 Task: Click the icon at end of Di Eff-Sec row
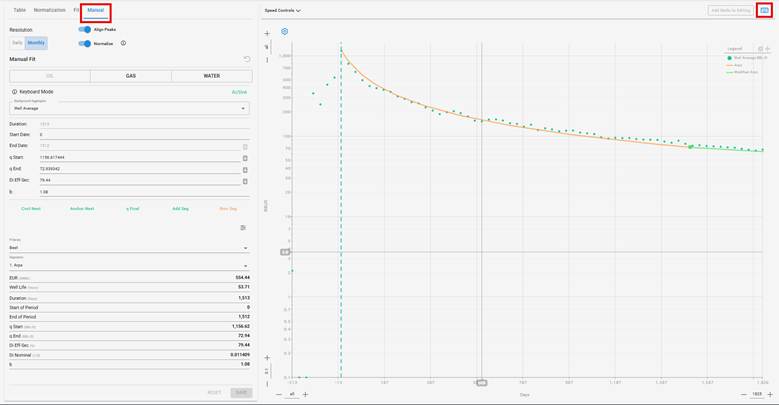tap(245, 181)
